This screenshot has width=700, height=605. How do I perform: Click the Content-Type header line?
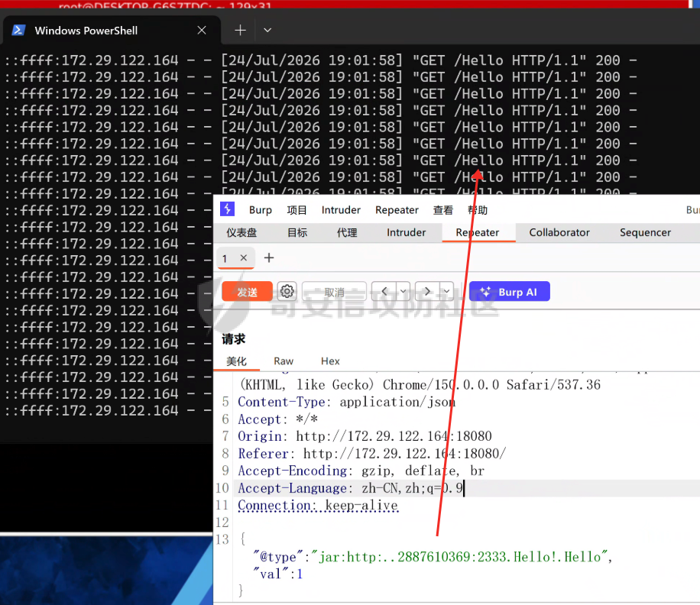pos(346,402)
